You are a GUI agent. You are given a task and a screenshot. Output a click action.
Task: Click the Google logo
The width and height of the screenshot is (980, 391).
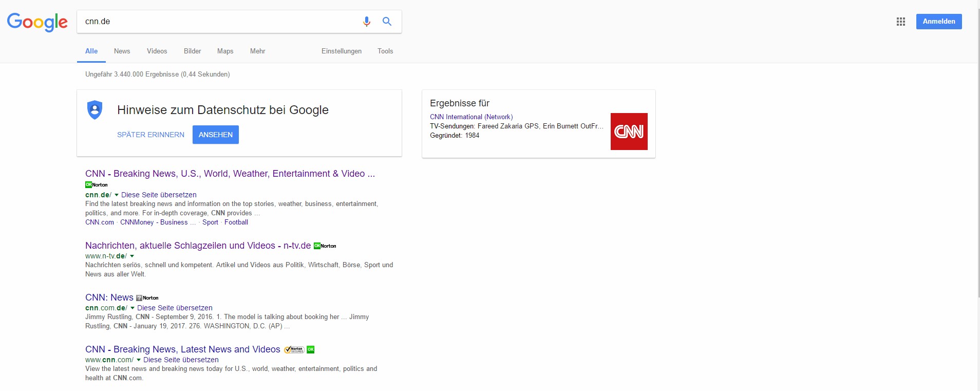coord(37,22)
